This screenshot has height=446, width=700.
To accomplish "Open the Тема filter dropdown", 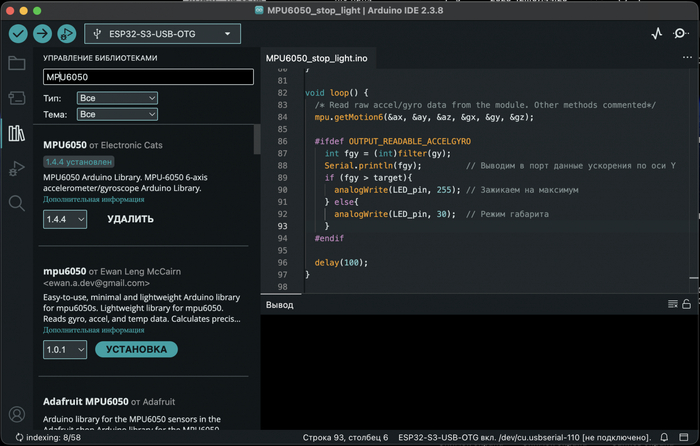I will pyautogui.click(x=117, y=114).
